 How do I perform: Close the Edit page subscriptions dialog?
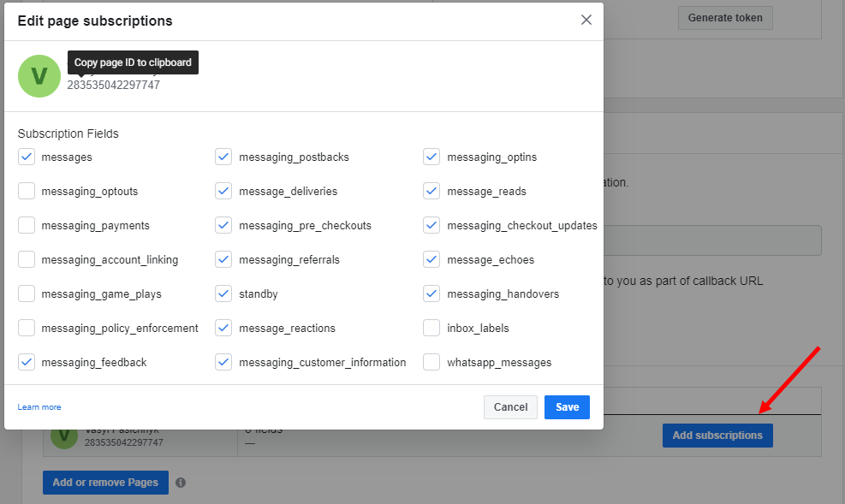(x=586, y=20)
